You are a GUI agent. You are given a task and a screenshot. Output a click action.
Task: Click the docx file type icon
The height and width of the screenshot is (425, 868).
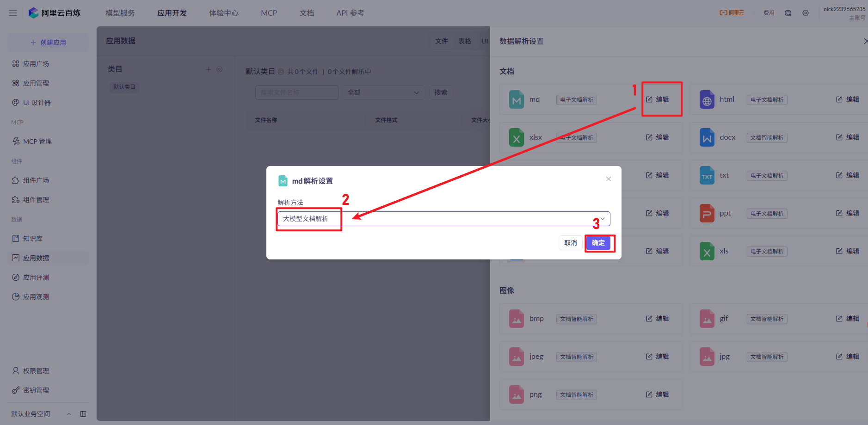pos(707,137)
